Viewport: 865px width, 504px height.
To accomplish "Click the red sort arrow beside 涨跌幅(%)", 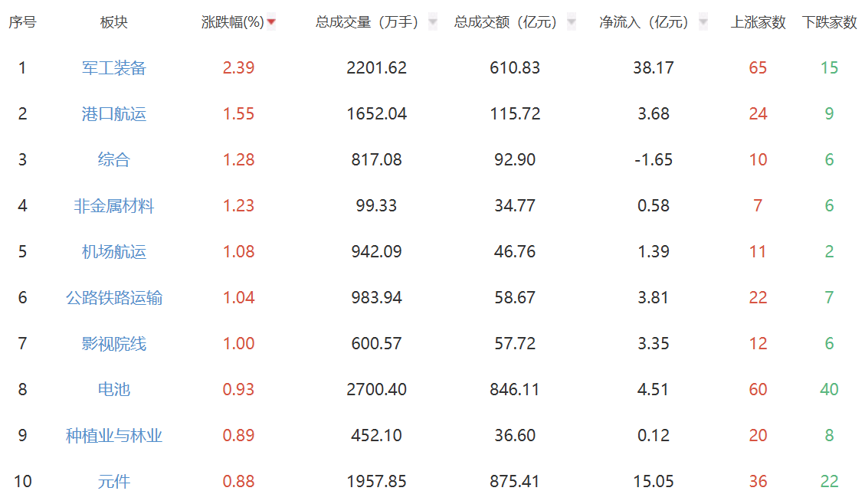I will pos(270,23).
